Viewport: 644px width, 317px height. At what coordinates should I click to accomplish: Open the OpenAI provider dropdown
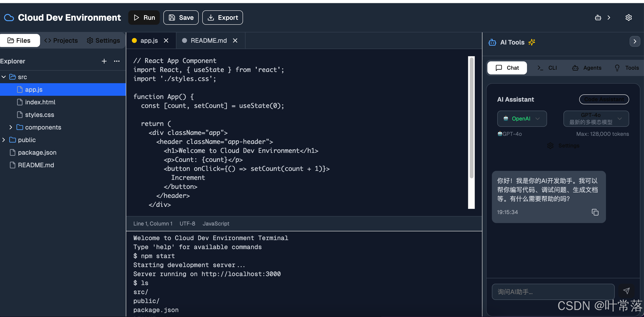(522, 119)
